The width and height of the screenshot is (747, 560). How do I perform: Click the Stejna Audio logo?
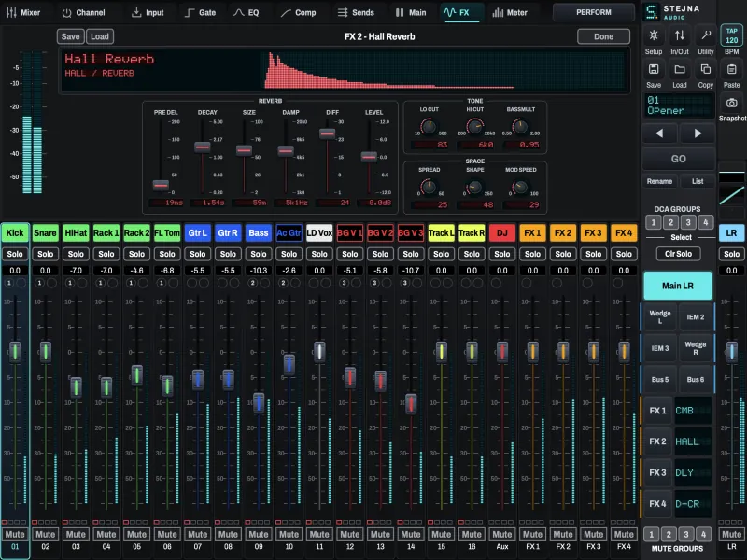click(671, 12)
